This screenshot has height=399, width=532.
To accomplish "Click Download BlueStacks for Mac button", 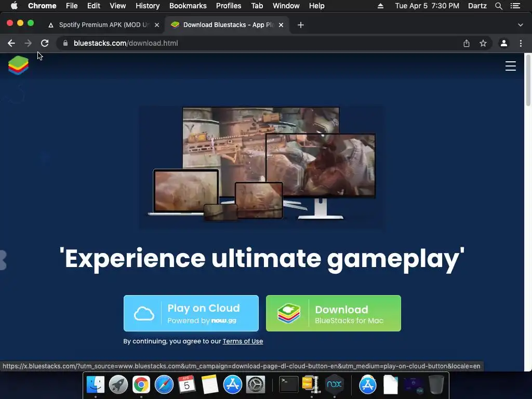I will (334, 313).
